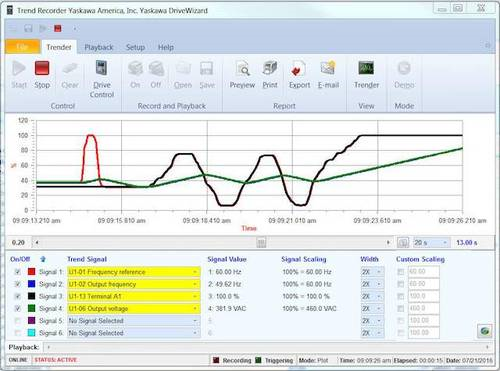Click left arrow of chart time scrollbar
500x371 pixels.
tap(37, 243)
